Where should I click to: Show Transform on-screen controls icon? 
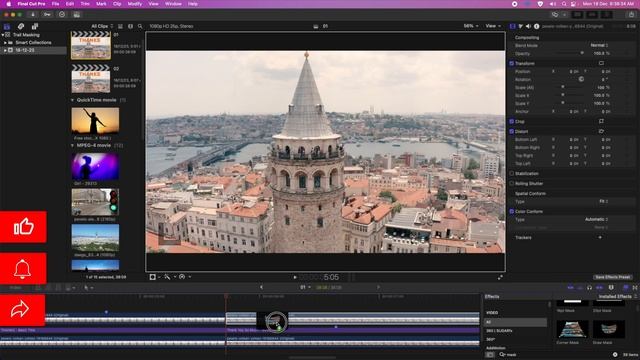pos(601,63)
